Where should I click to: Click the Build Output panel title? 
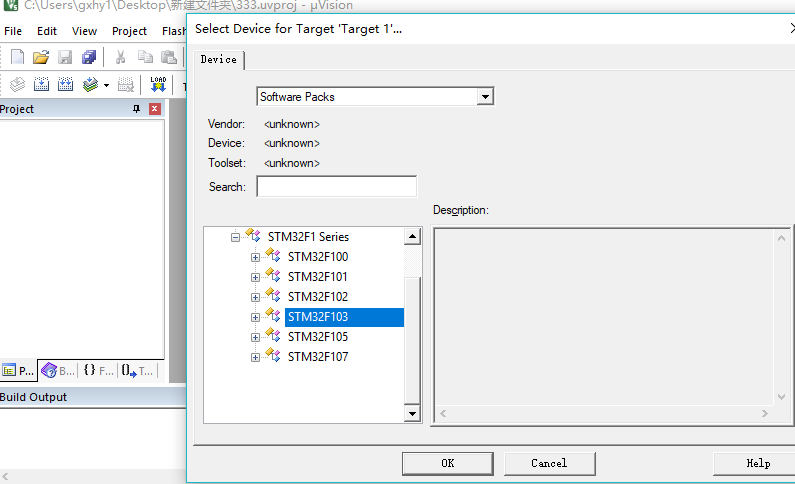click(x=33, y=397)
